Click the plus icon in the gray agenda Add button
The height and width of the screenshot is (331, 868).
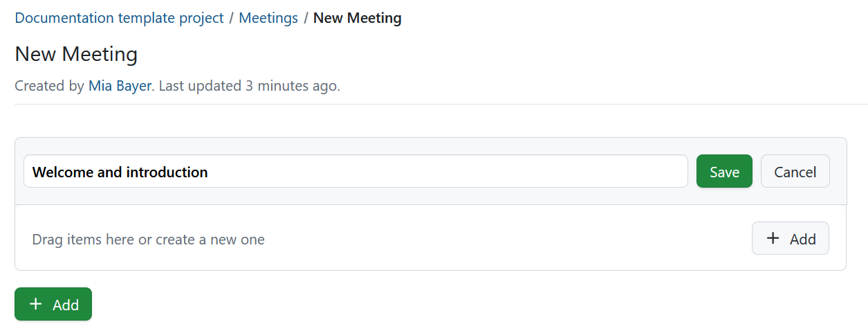(x=773, y=239)
